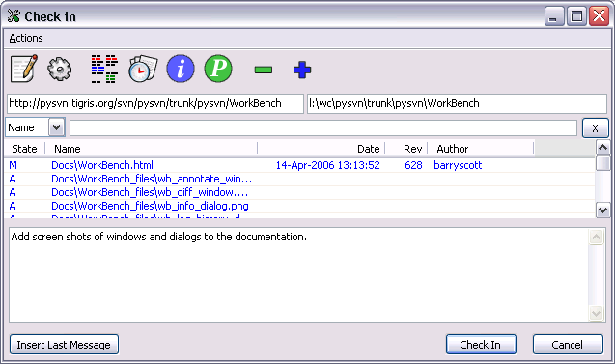Click the working copy path field

457,103
